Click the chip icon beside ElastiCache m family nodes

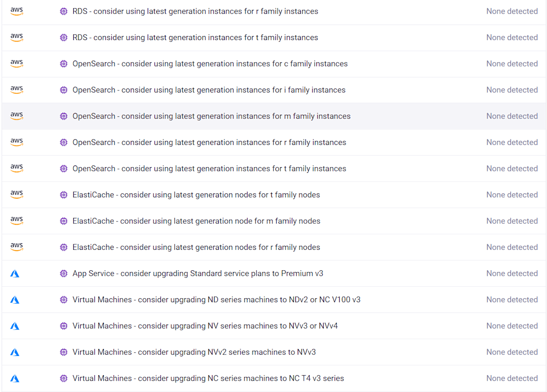(x=64, y=221)
